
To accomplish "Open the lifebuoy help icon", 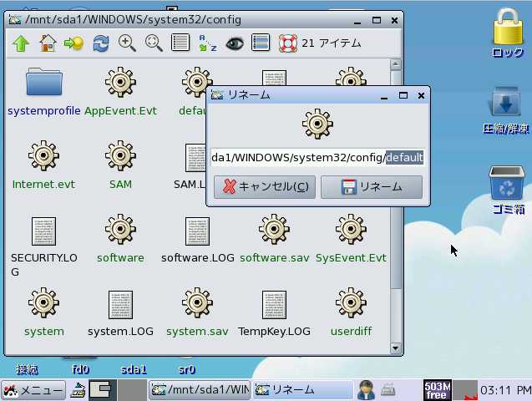I will (287, 43).
